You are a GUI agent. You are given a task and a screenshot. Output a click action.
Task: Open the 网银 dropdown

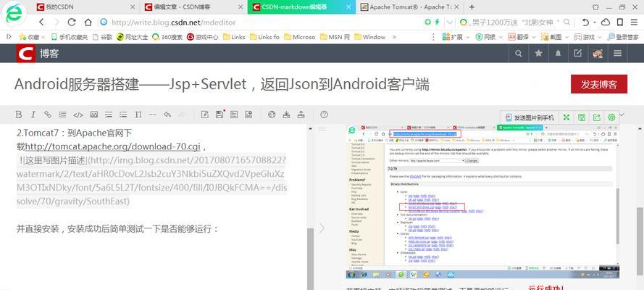[488, 37]
